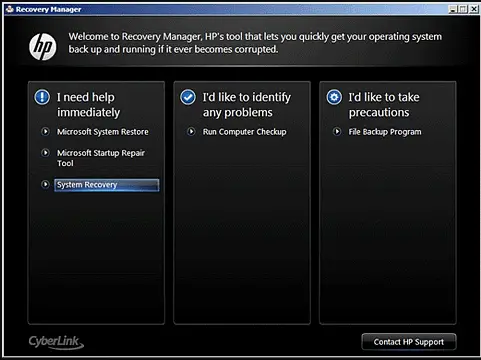The height and width of the screenshot is (360, 481).
Task: Click arrow icon beside Microsoft Startup Repair Tool
Action: (45, 153)
